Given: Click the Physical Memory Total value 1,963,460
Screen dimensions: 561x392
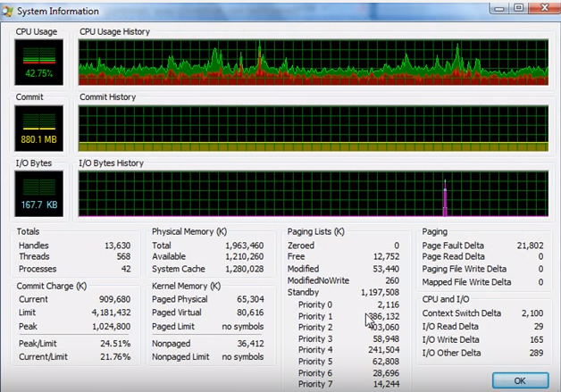Looking at the screenshot, I should pyautogui.click(x=244, y=246).
